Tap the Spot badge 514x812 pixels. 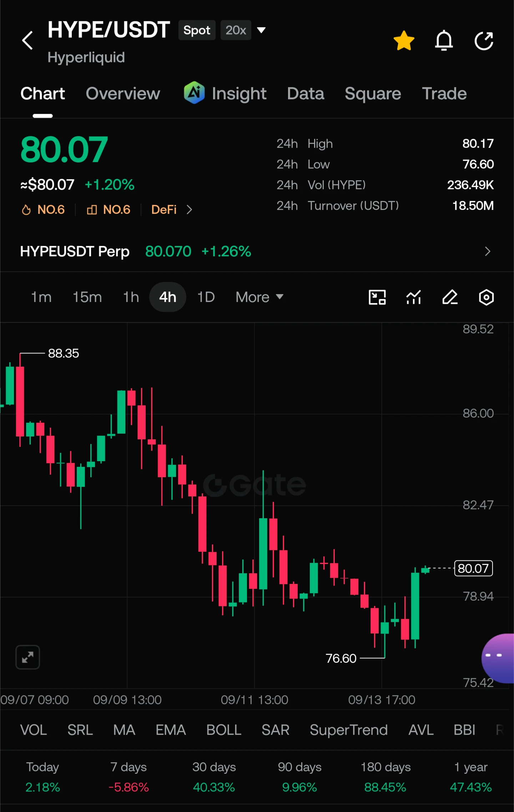click(197, 30)
